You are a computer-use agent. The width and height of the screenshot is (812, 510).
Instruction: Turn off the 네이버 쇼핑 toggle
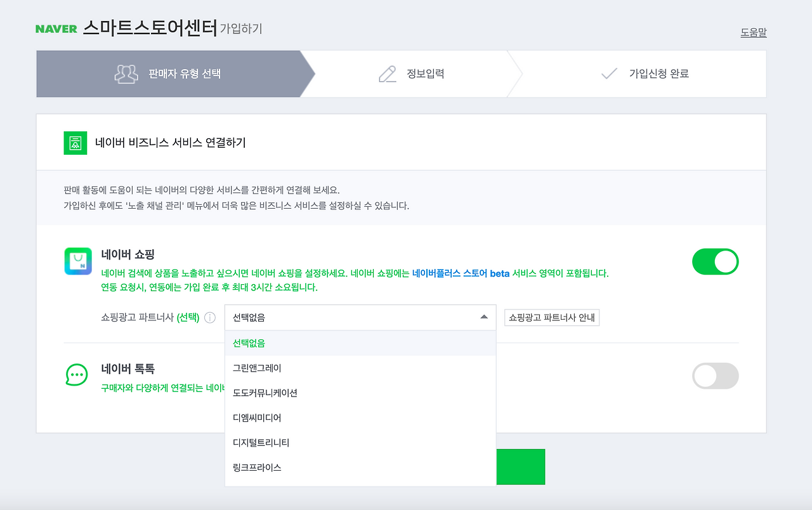(x=716, y=261)
